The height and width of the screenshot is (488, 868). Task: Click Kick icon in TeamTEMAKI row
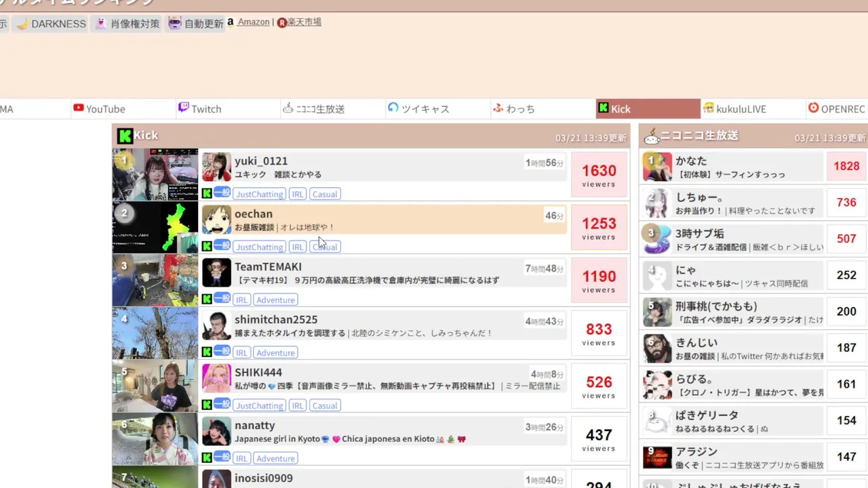point(207,299)
